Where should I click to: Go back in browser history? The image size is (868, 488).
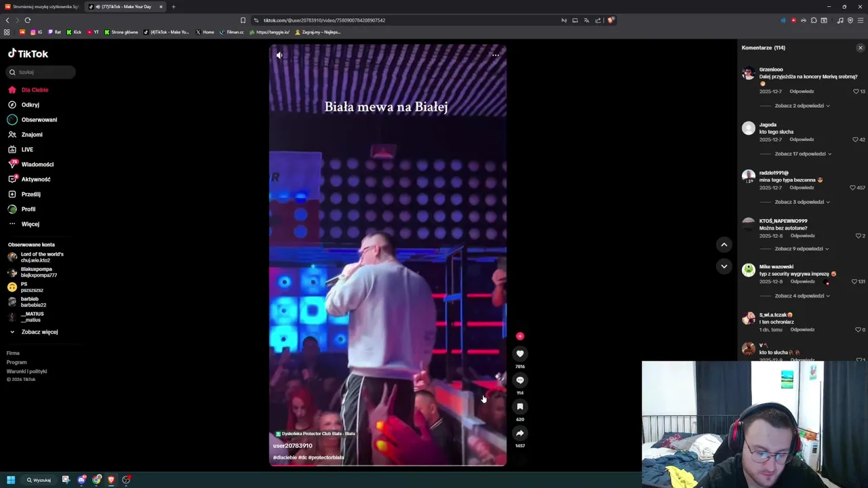coord(7,20)
